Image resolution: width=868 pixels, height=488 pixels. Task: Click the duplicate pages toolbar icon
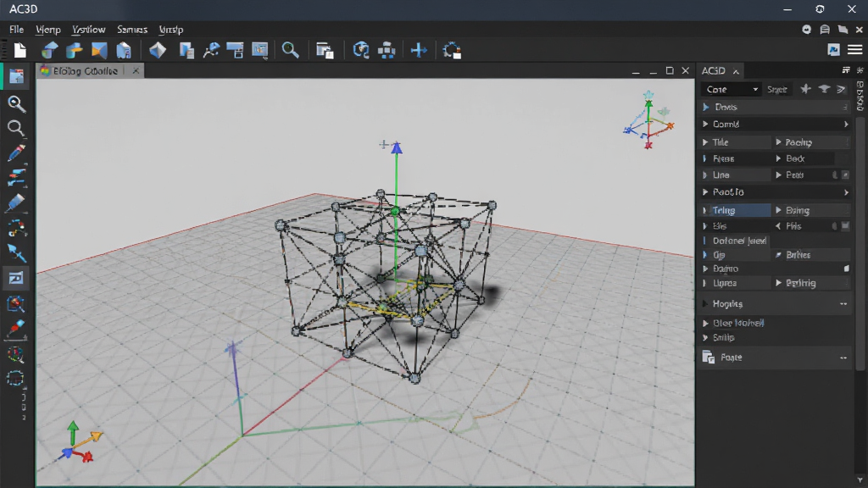186,50
